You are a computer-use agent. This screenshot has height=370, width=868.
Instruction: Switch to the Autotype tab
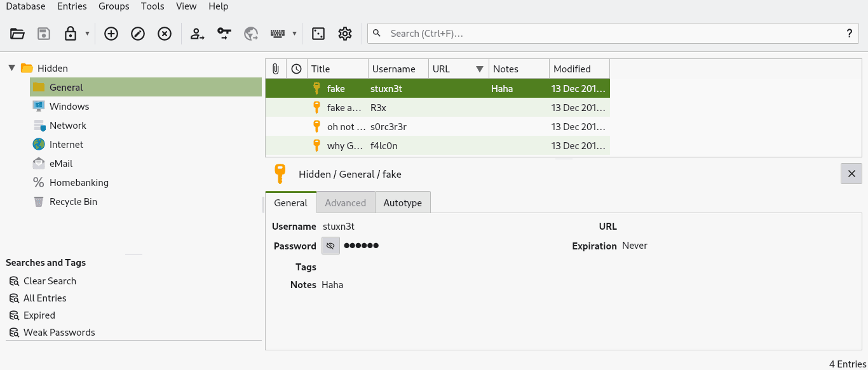coord(402,203)
